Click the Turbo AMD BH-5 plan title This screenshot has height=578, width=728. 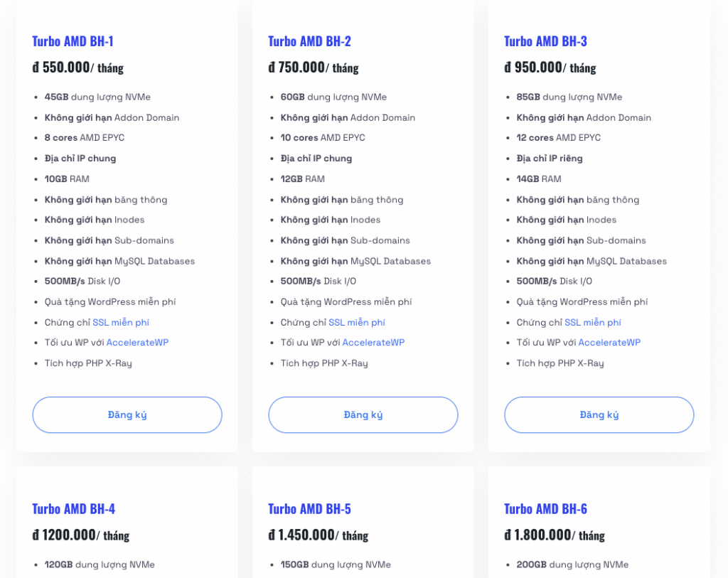tap(309, 509)
